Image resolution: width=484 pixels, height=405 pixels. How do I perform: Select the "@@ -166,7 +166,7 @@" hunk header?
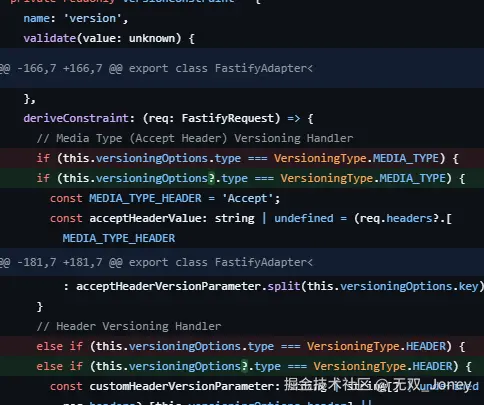242,68
